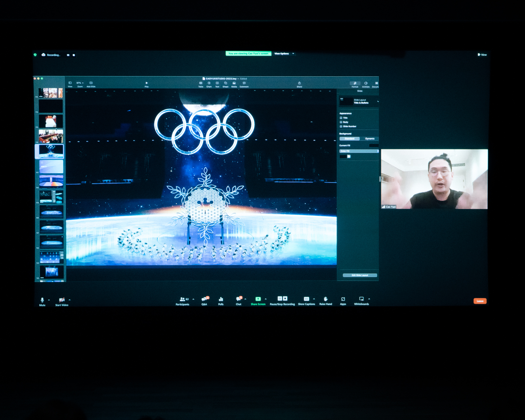Open the Q&A panel
The image size is (525, 420).
204,301
